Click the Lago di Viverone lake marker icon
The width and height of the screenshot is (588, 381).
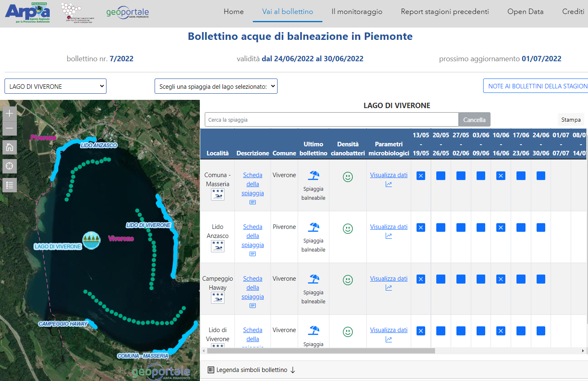pos(91,240)
